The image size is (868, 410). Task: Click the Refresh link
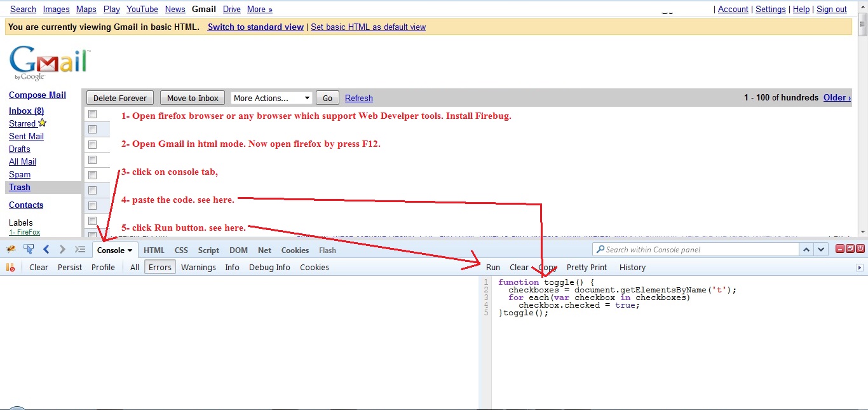pyautogui.click(x=359, y=98)
